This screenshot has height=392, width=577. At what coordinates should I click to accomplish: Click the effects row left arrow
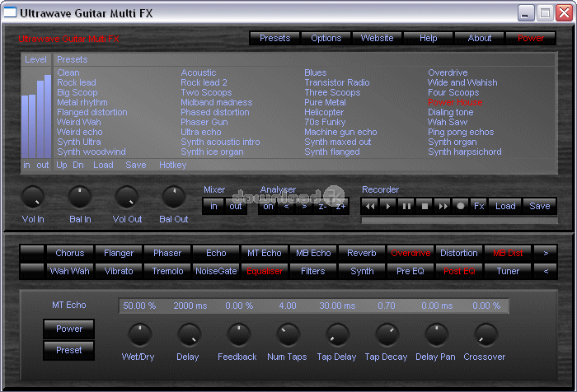point(546,272)
